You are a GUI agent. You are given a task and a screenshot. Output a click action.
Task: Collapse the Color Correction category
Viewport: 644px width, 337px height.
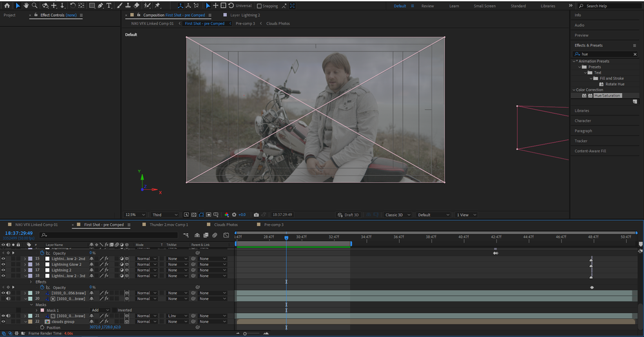[574, 90]
